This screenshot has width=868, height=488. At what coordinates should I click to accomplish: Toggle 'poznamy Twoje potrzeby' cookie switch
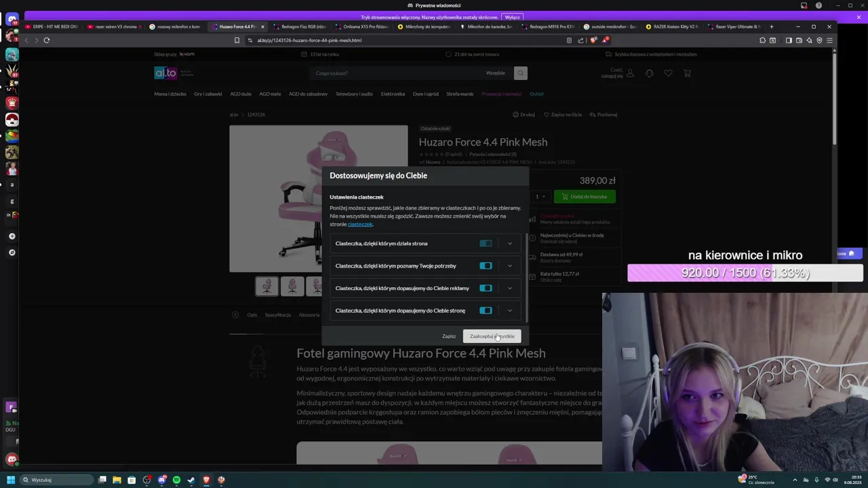(x=486, y=266)
